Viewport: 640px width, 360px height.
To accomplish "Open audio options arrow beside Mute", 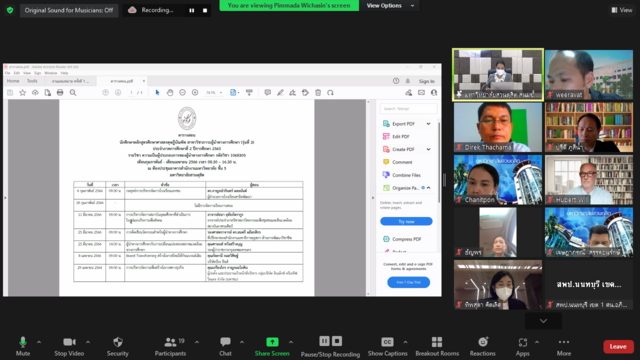I will [39, 342].
